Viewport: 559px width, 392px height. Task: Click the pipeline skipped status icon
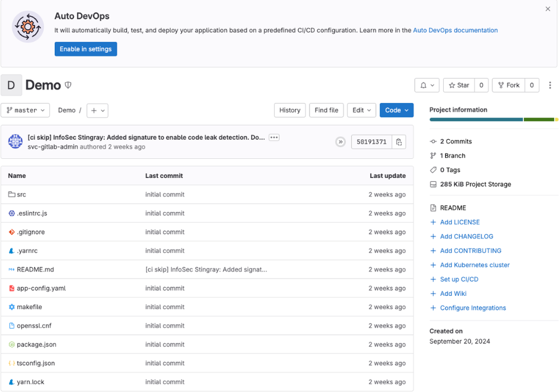point(340,142)
